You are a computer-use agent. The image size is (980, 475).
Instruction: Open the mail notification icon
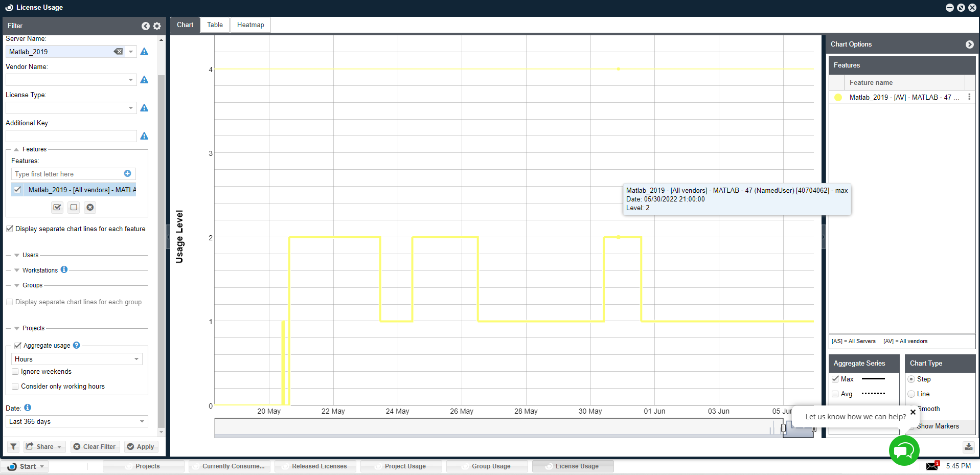[932, 466]
